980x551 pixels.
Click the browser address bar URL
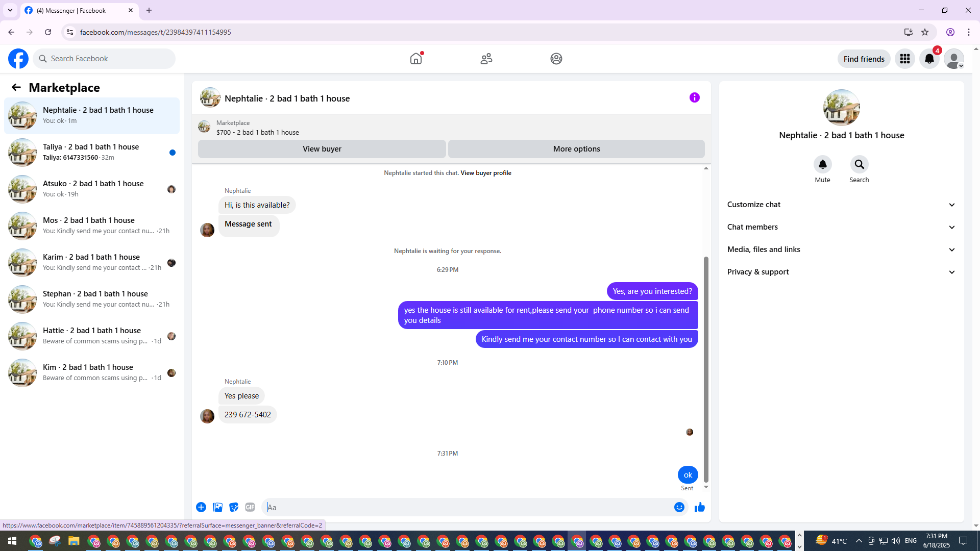[155, 32]
